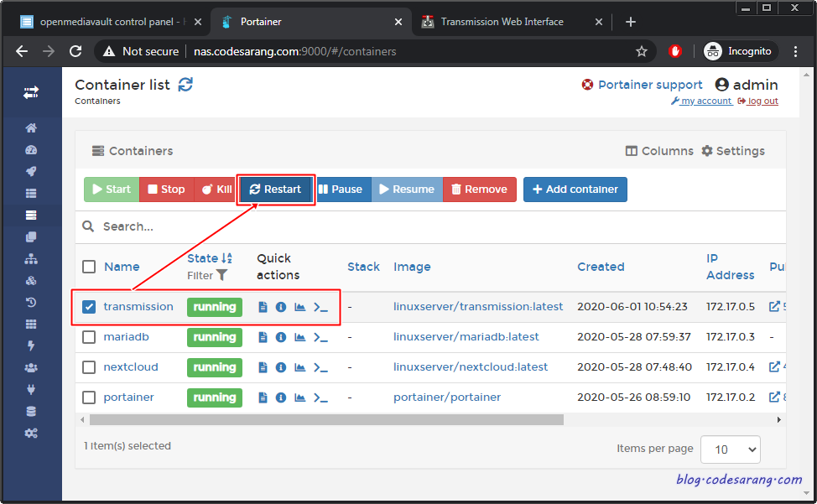Click the Stop button
The width and height of the screenshot is (817, 504).
tap(167, 190)
